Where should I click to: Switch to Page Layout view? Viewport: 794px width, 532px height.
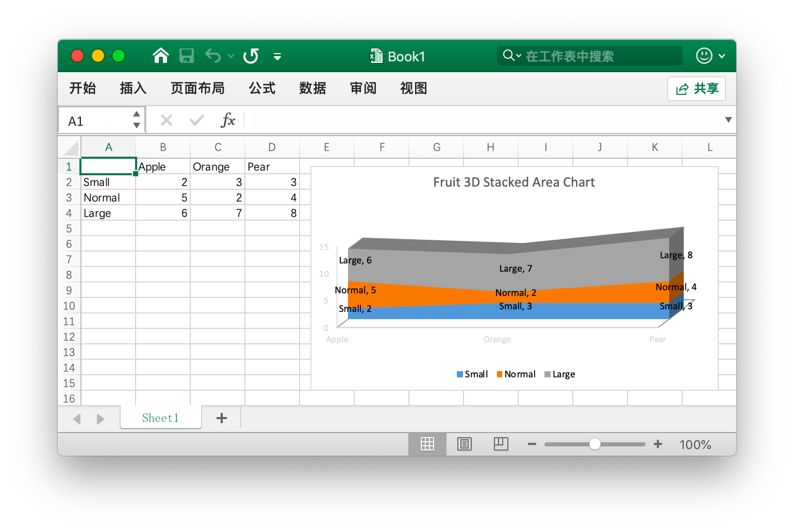[464, 444]
